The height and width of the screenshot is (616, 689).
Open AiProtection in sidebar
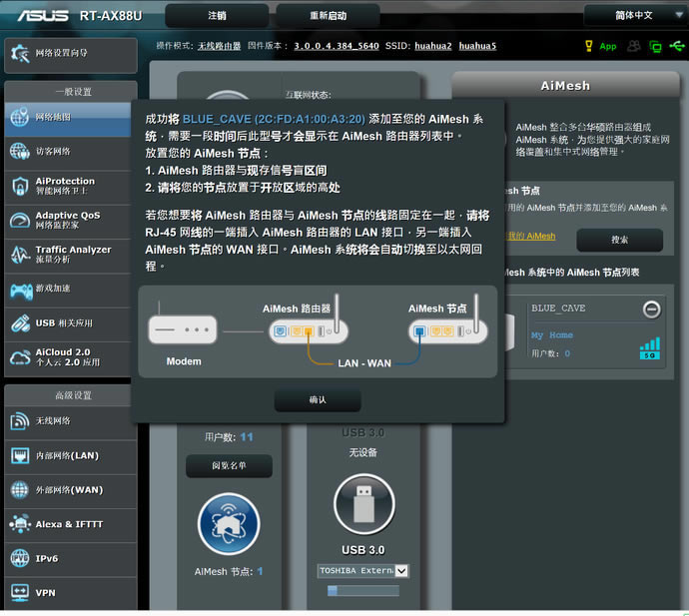pos(70,186)
